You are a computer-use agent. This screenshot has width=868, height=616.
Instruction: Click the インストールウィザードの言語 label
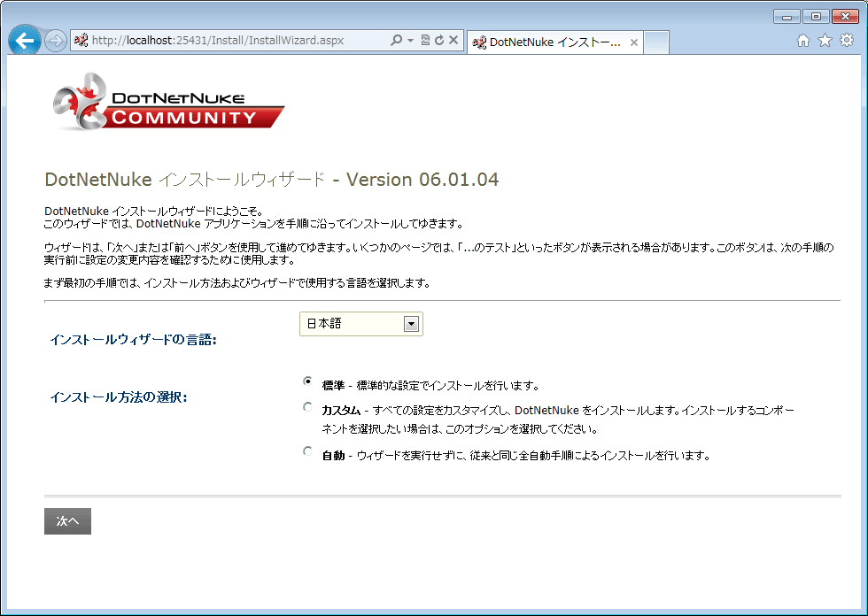[x=134, y=340]
